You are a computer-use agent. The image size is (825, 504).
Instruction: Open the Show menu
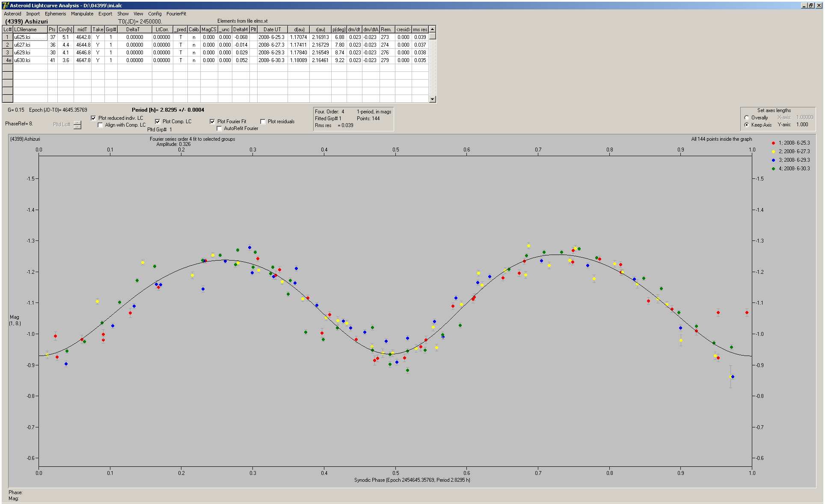[x=123, y=14]
